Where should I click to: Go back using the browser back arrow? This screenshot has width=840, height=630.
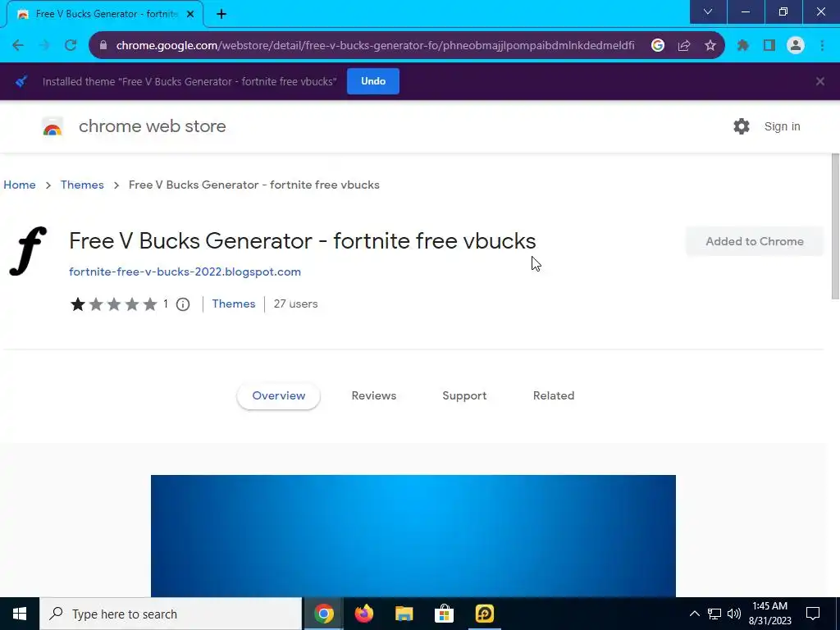18,46
